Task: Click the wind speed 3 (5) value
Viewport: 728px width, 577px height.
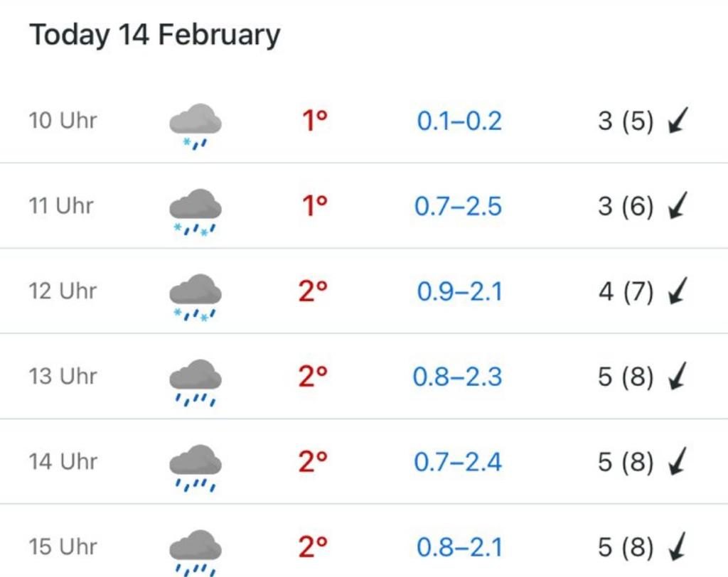Action: point(626,122)
